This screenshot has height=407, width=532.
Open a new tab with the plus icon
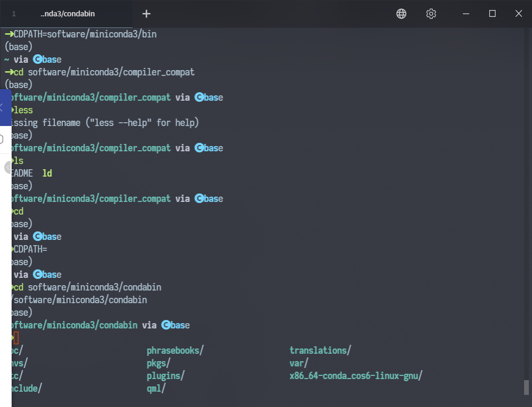146,14
